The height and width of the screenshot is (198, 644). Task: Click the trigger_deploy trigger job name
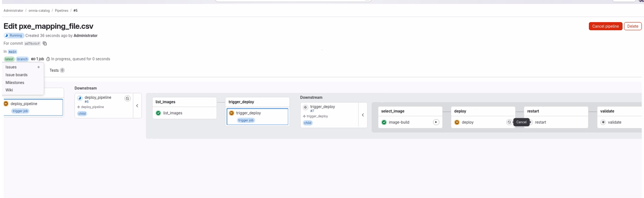pyautogui.click(x=249, y=113)
